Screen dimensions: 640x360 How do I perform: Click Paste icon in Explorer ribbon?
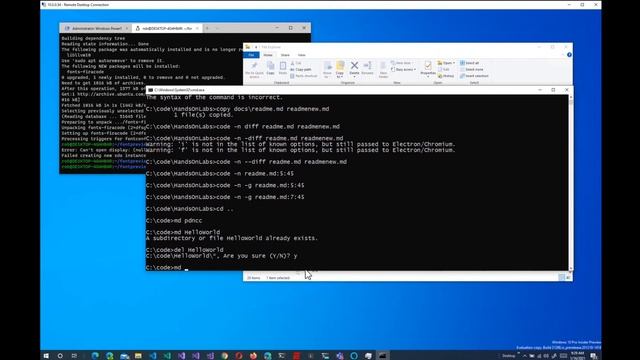283,68
